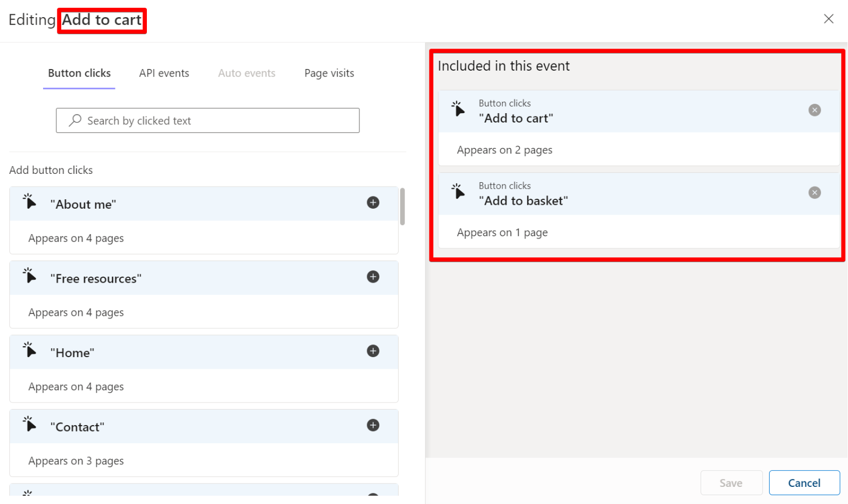The height and width of the screenshot is (504, 848).
Task: Select the "Free resources" card title
Action: click(x=96, y=279)
